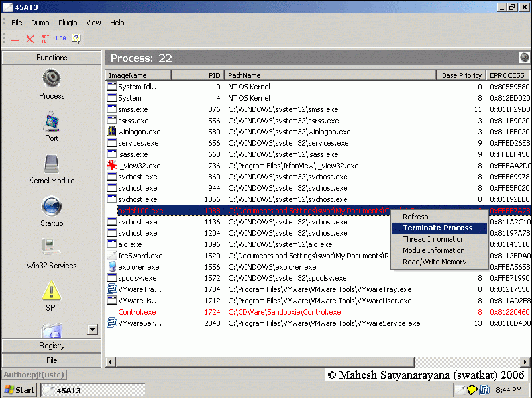Choose Refresh from context menu
The height and width of the screenshot is (398, 532).
coord(439,217)
